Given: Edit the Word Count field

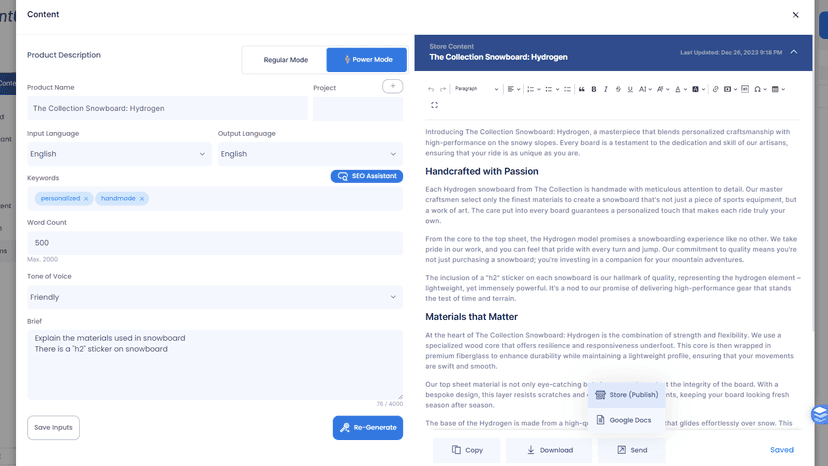Looking at the screenshot, I should pyautogui.click(x=215, y=243).
